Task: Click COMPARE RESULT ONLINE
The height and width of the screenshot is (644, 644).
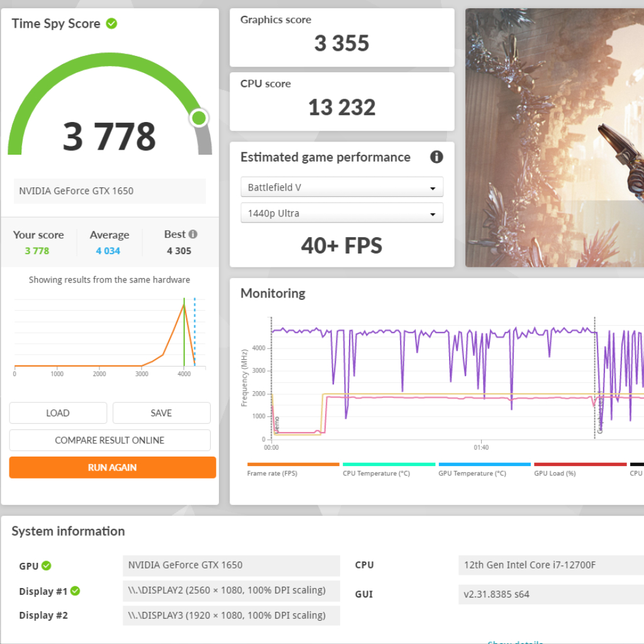Action: tap(109, 440)
